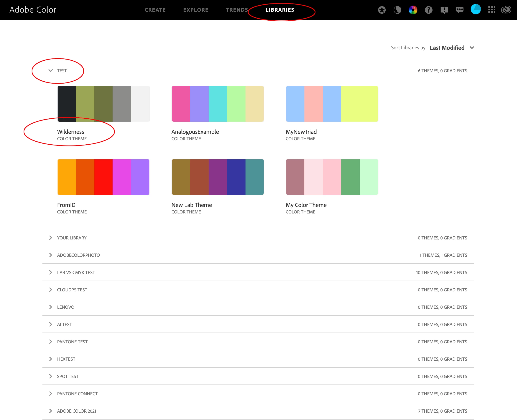Image resolution: width=517 pixels, height=420 pixels.
Task: Switch to the CREATE tab
Action: [x=155, y=10]
